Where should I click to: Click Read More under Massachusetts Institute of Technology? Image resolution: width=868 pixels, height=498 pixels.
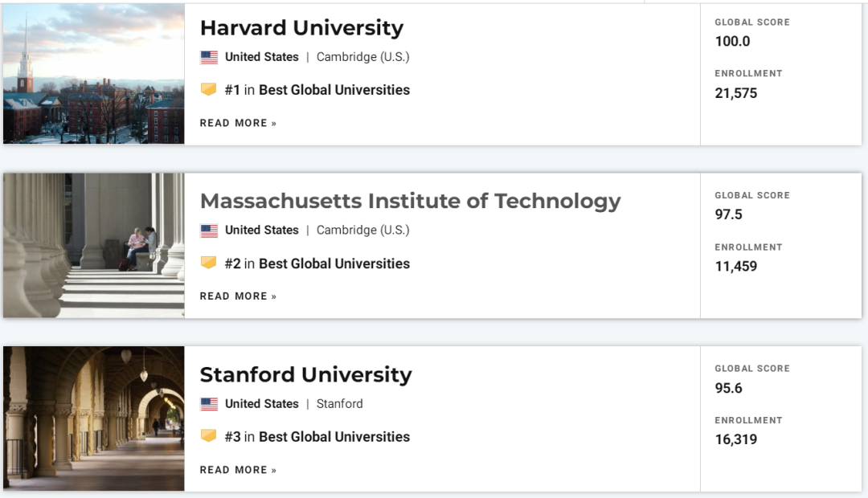coord(238,296)
